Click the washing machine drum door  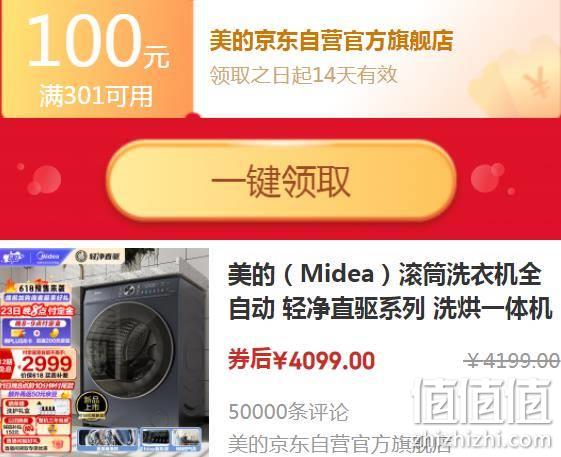coord(130,349)
